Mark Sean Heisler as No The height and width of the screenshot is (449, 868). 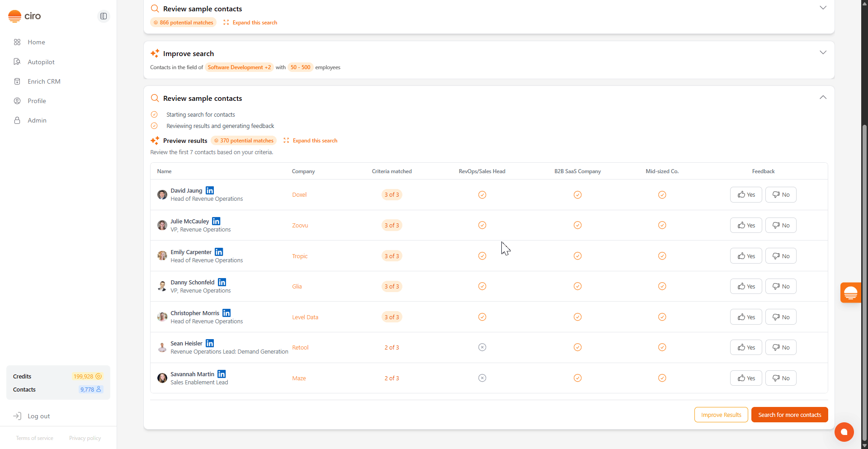coord(781,347)
